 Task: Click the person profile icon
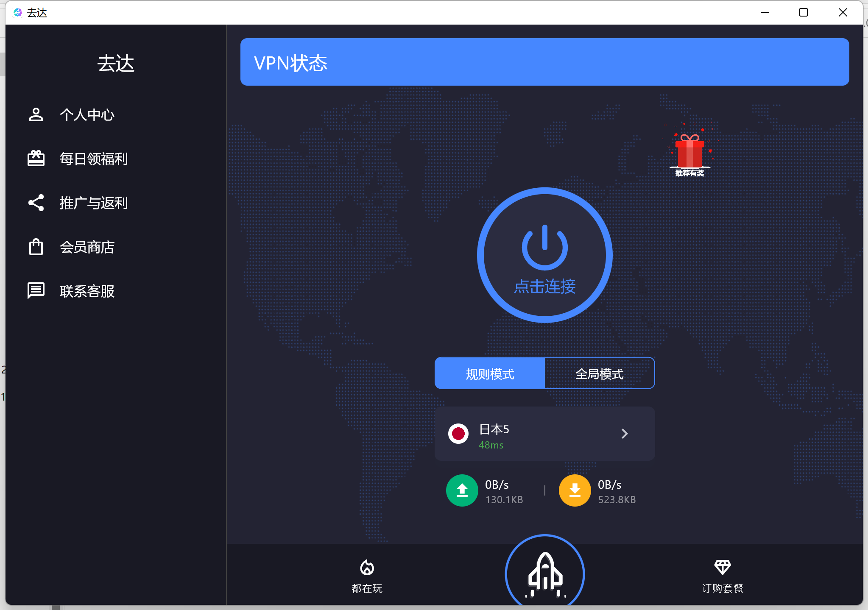[x=36, y=115]
